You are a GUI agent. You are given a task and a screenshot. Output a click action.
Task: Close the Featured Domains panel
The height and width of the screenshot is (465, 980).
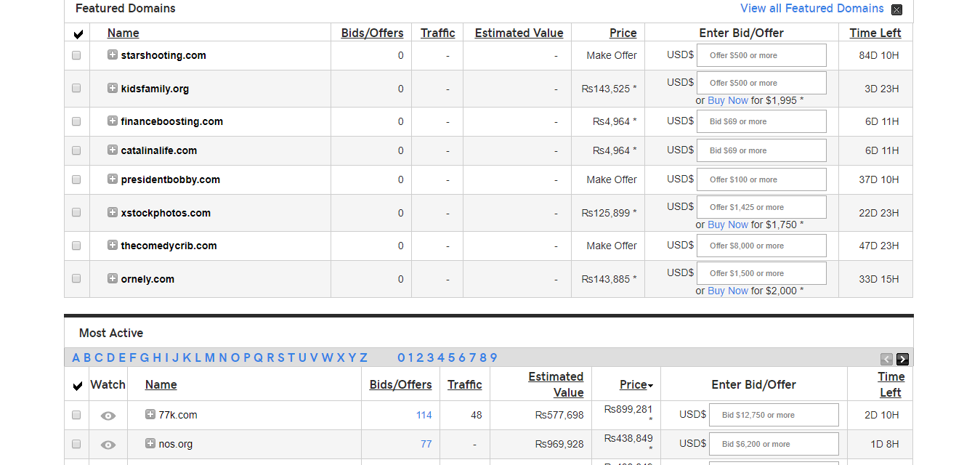click(896, 9)
